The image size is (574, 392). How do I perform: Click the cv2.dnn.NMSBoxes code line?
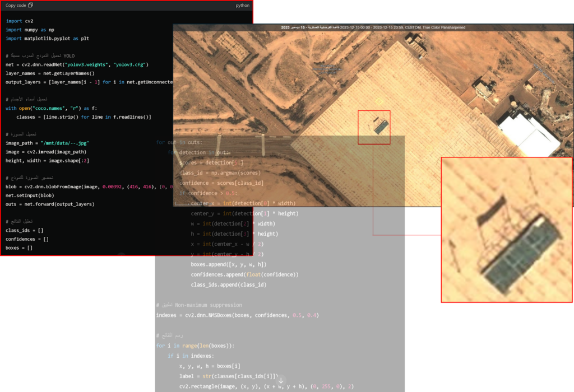[237, 315]
